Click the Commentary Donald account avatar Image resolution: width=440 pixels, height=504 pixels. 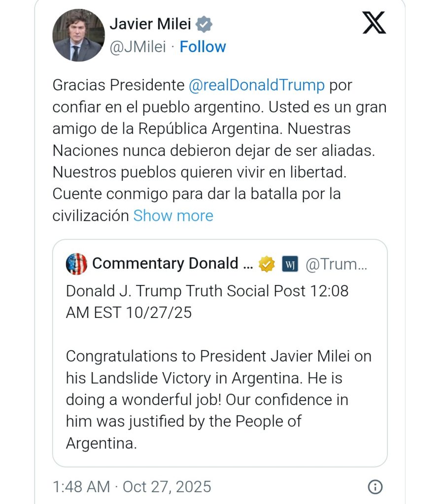(x=76, y=264)
